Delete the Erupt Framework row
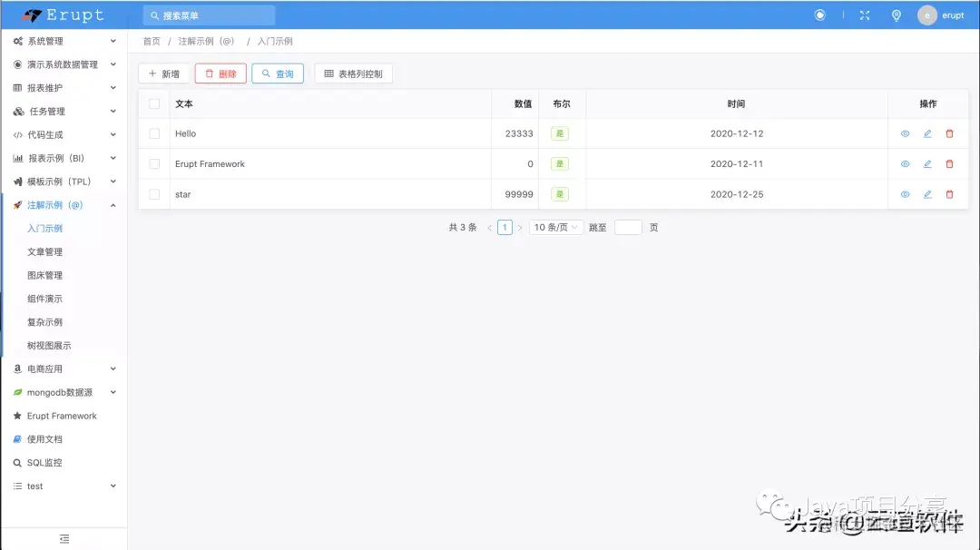This screenshot has width=980, height=550. click(x=949, y=163)
